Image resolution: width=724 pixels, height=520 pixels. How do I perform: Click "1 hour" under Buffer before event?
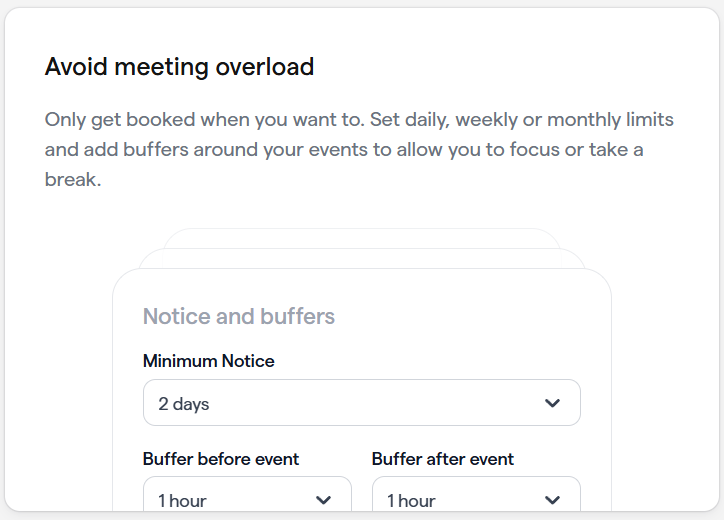(x=182, y=500)
